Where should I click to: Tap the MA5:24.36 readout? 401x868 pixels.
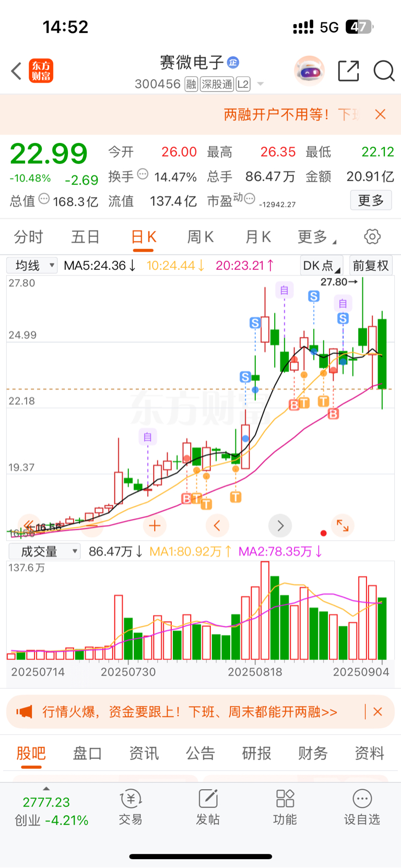pos(99,266)
